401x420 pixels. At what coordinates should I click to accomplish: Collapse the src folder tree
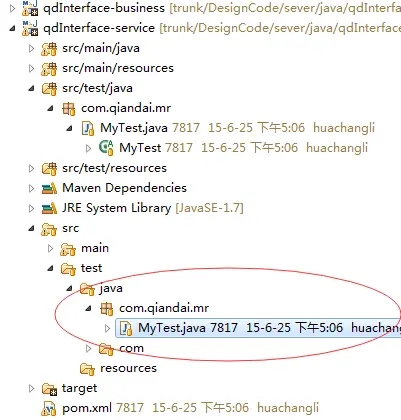point(32,228)
